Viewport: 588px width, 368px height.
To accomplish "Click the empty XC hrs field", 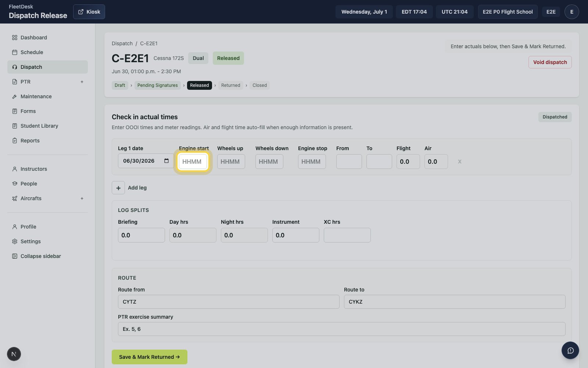I will click(x=347, y=235).
